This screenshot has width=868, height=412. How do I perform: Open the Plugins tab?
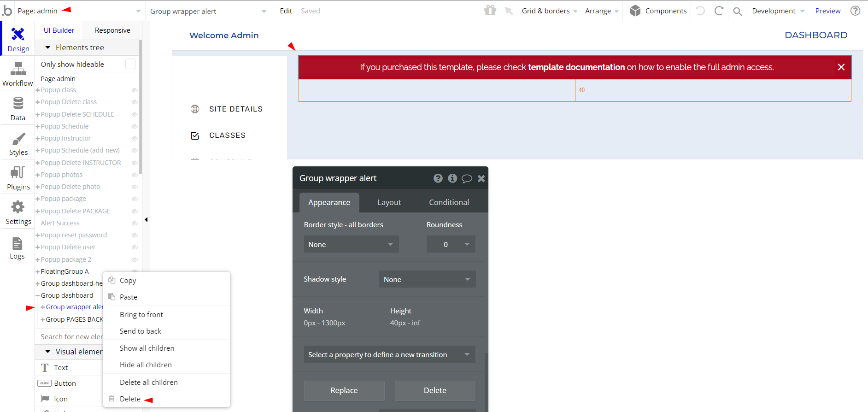tap(18, 177)
